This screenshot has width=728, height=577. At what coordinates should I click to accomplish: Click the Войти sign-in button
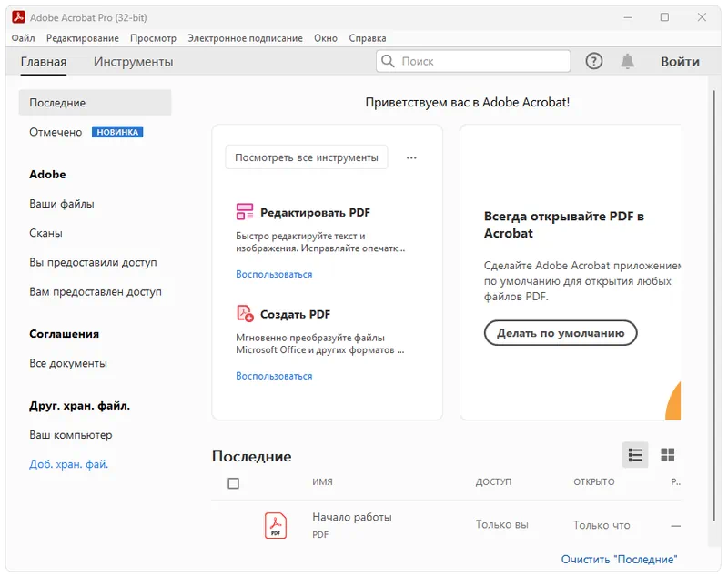(680, 61)
